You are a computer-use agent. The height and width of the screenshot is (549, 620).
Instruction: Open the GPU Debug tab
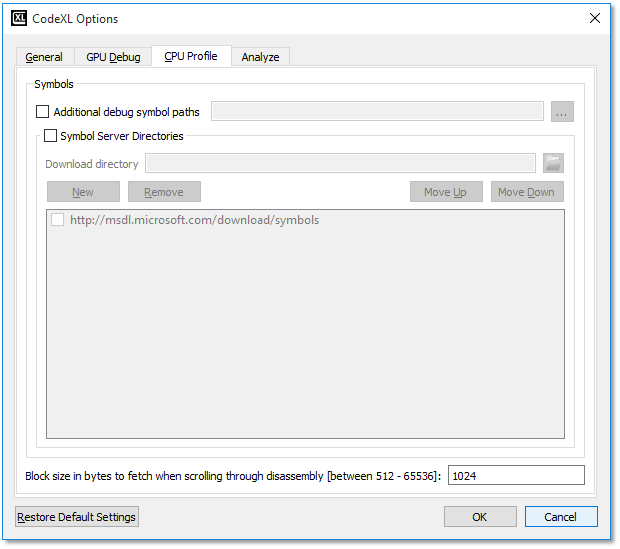[x=113, y=57]
